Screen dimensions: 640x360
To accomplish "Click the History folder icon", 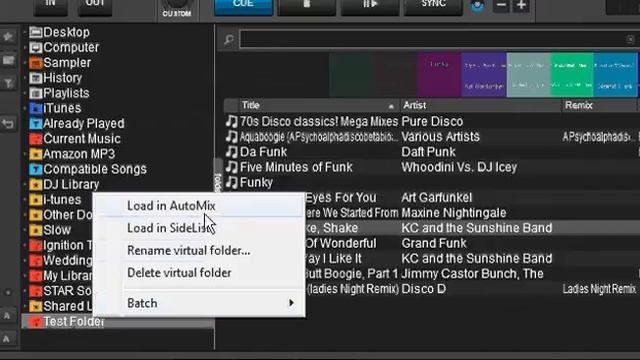I will (x=36, y=78).
